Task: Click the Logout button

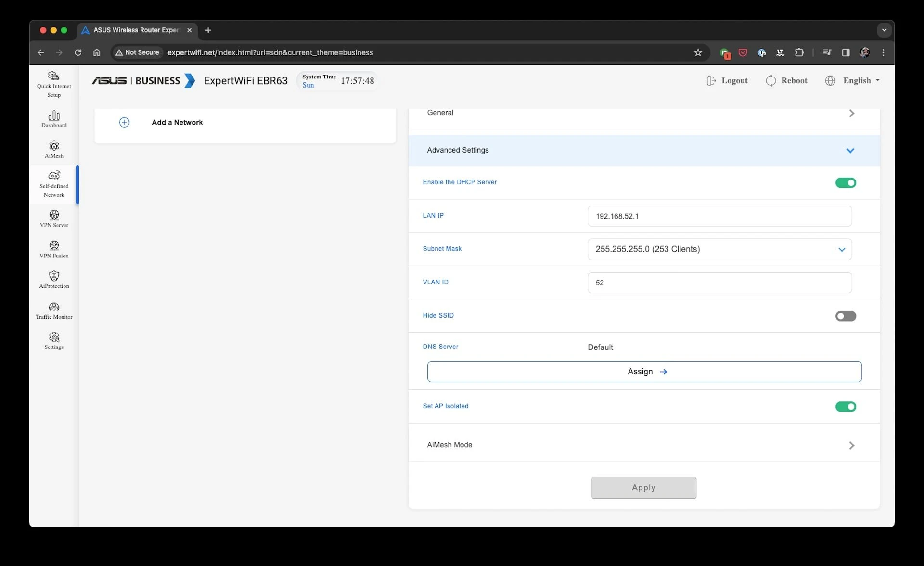Action: (x=727, y=80)
